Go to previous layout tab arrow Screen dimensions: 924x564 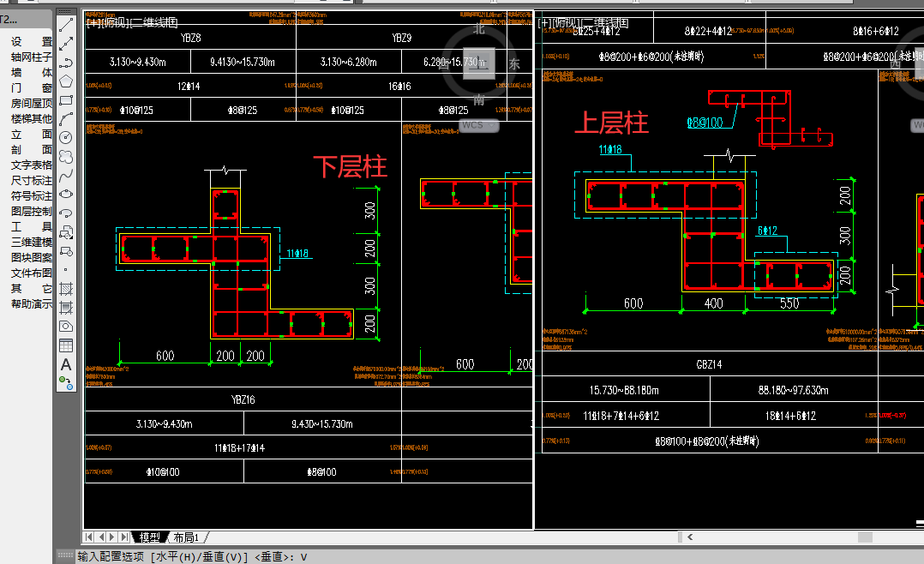tap(101, 537)
